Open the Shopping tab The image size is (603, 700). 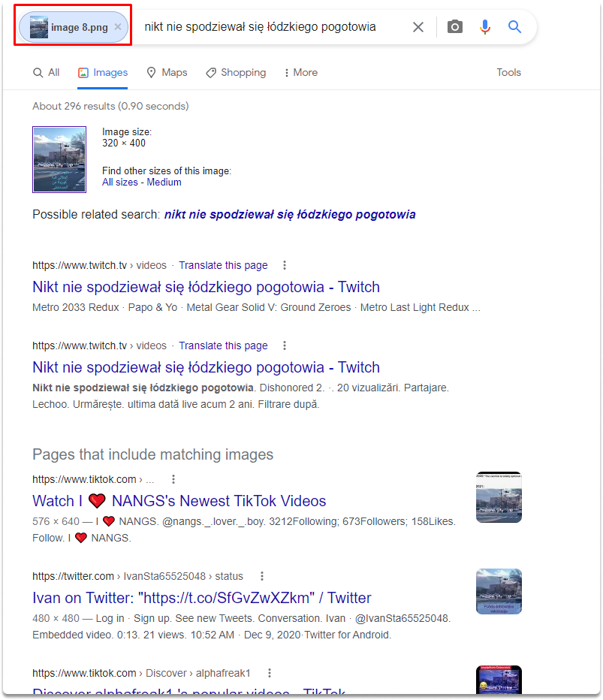tap(236, 72)
